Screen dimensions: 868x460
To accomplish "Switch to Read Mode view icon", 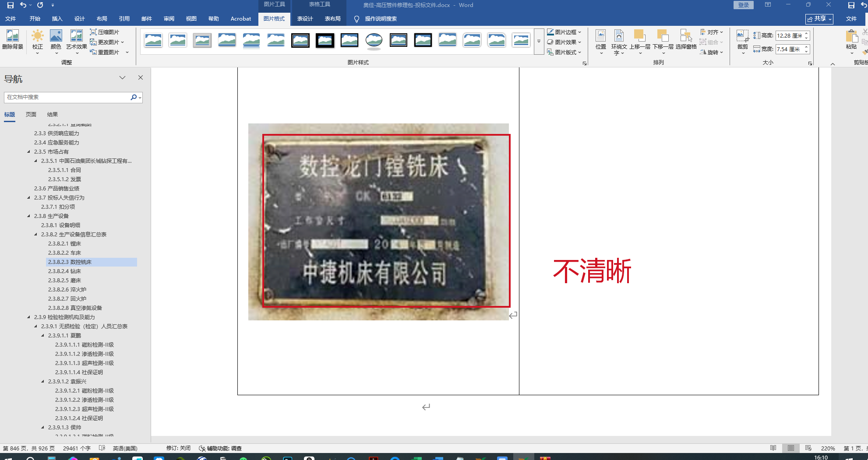I will click(773, 448).
